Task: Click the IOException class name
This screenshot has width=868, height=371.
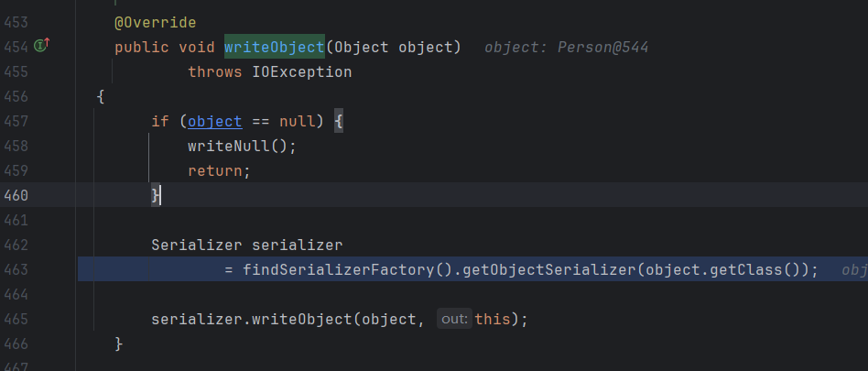Action: click(x=301, y=71)
